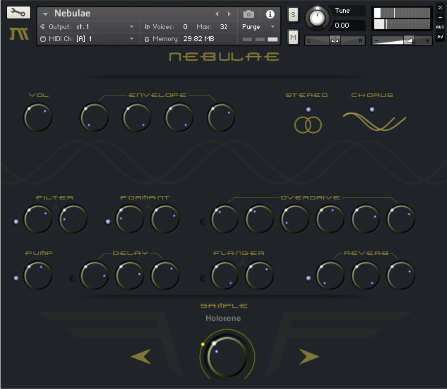The image size is (447, 389).
Task: Click the Chorus wave icon
Action: click(x=374, y=121)
